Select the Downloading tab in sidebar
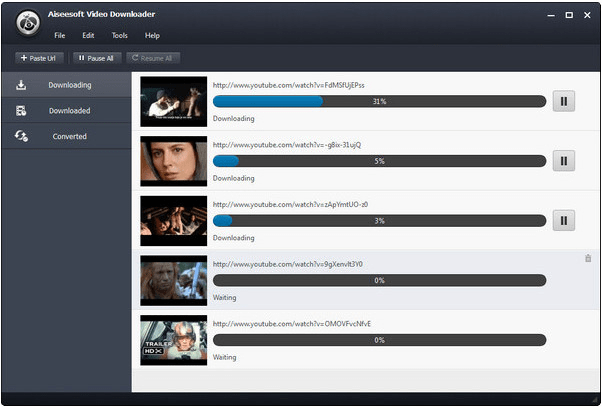Viewport: 602px width, 407px height. click(66, 85)
